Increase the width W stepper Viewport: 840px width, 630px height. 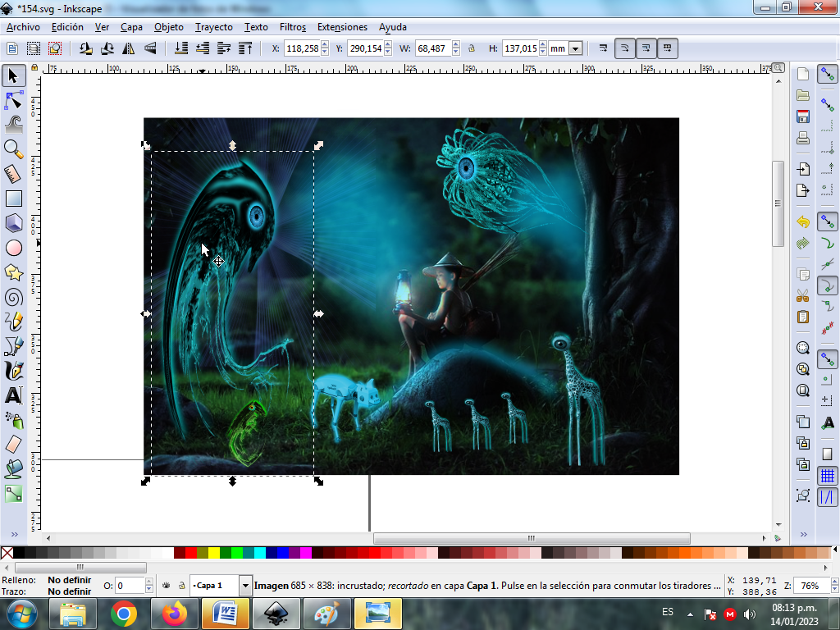tap(456, 44)
